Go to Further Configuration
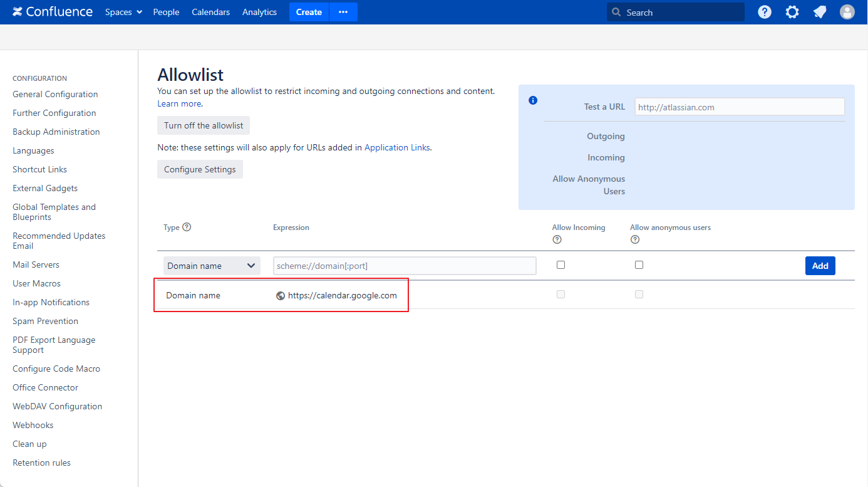 click(54, 113)
